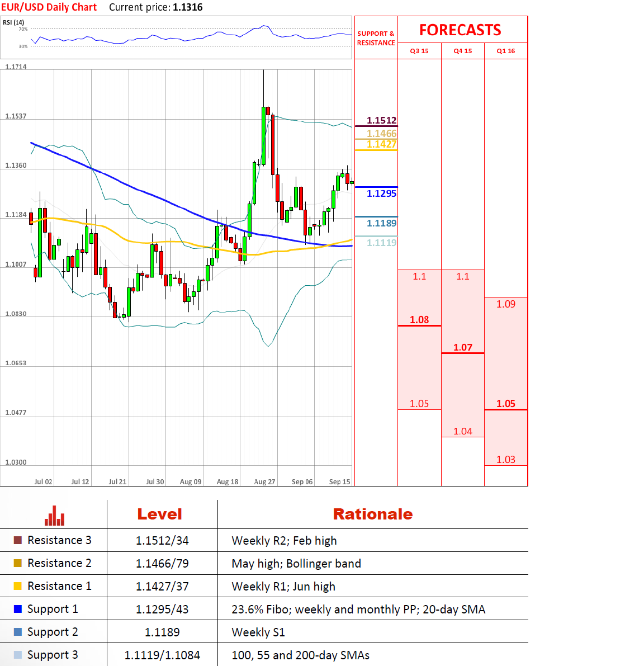
Task: Click the Q1 16 bold forecast 1.05
Action: coord(505,404)
